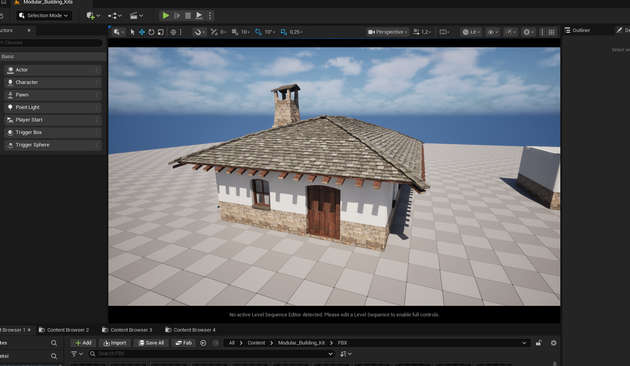630x366 pixels.
Task: Open camera speed 1,2 menu
Action: [x=421, y=32]
